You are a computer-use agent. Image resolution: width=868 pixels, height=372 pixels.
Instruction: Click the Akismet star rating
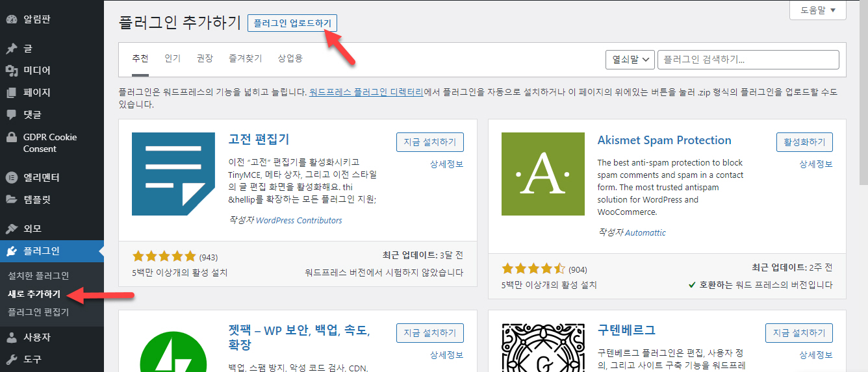tap(533, 268)
